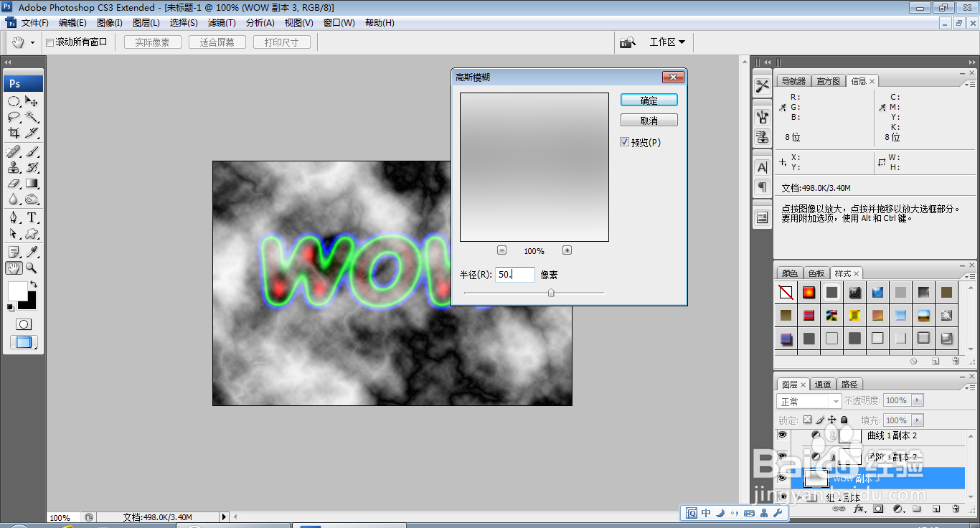The width and height of the screenshot is (980, 528).
Task: Open the 滤镜(T) menu
Action: [222, 23]
